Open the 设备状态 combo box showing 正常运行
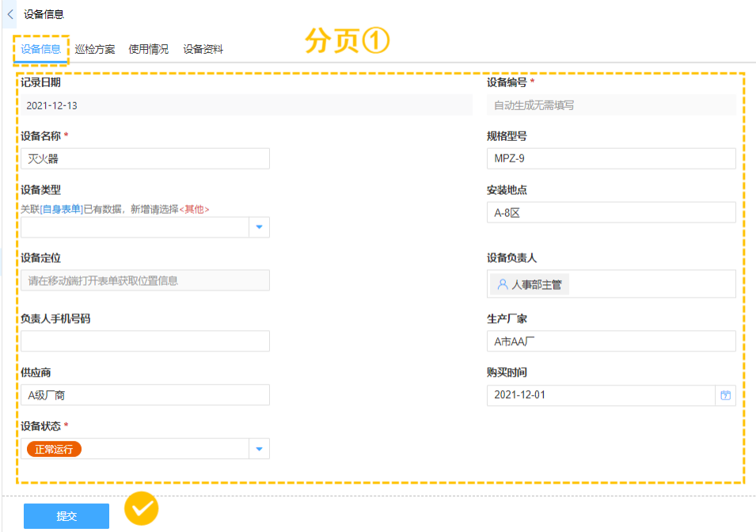The height and width of the screenshot is (532, 756). tap(135, 450)
